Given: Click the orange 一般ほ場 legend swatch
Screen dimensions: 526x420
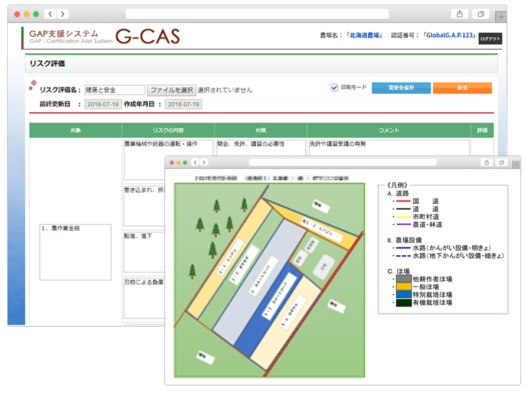Looking at the screenshot, I should coord(404,286).
